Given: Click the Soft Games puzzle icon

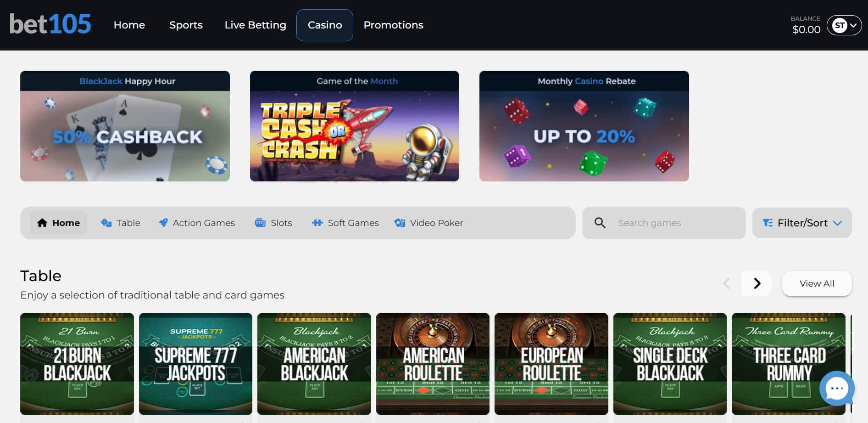Looking at the screenshot, I should pos(317,223).
